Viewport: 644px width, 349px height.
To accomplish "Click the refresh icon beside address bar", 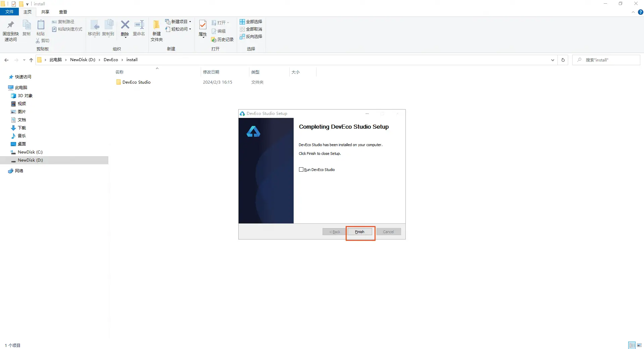I will tap(563, 60).
